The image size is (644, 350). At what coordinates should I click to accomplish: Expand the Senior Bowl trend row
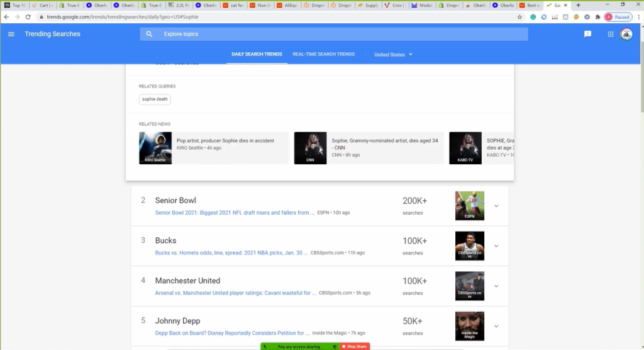(x=496, y=206)
